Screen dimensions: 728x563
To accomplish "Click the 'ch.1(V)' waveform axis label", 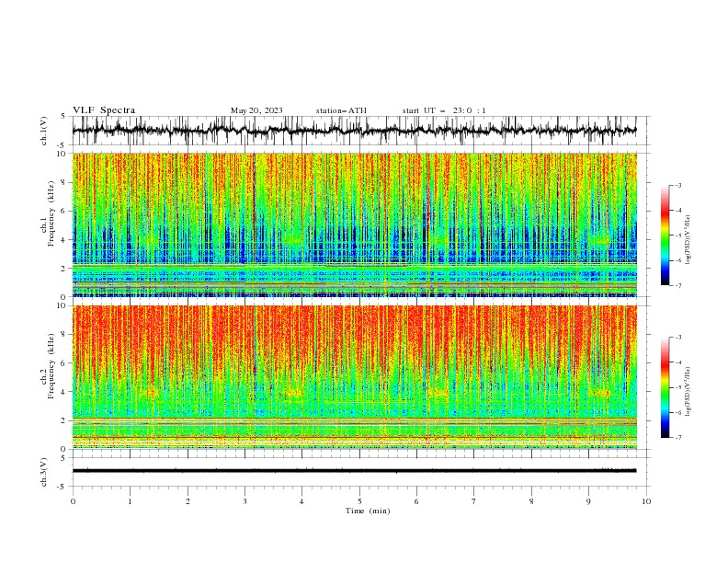I will coord(44,131).
